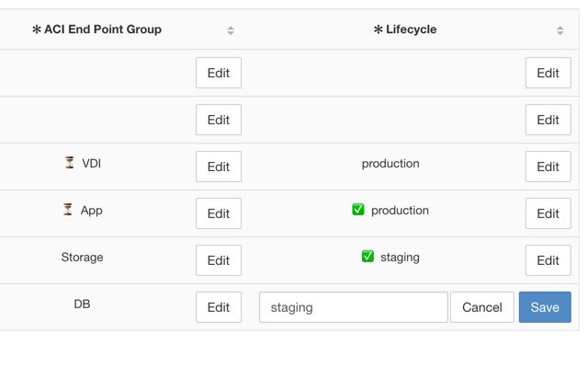Select the Storage cell text

[82, 258]
